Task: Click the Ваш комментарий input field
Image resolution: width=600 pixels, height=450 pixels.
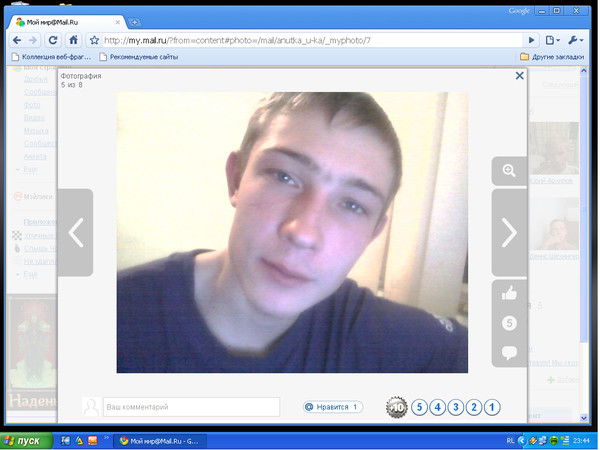Action: [x=191, y=407]
